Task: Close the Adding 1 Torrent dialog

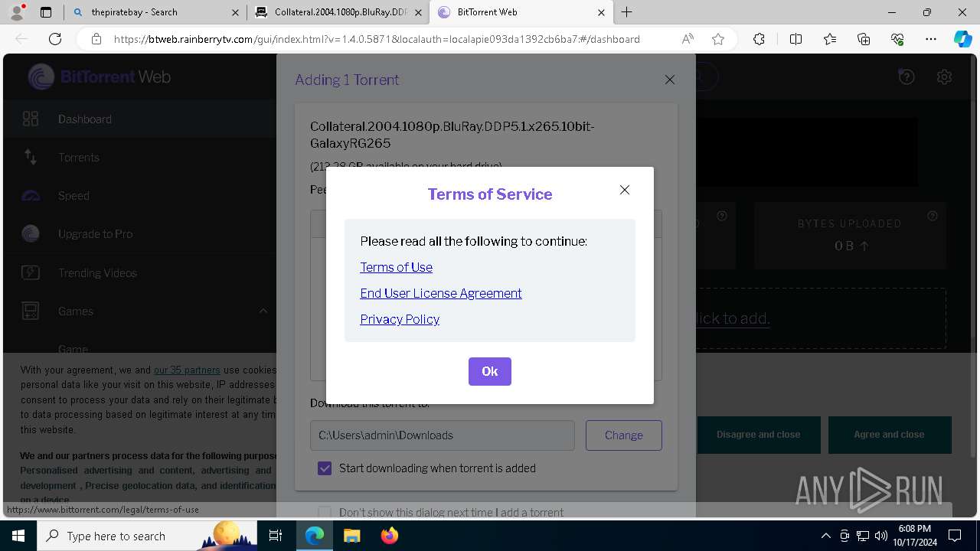Action: click(x=670, y=80)
